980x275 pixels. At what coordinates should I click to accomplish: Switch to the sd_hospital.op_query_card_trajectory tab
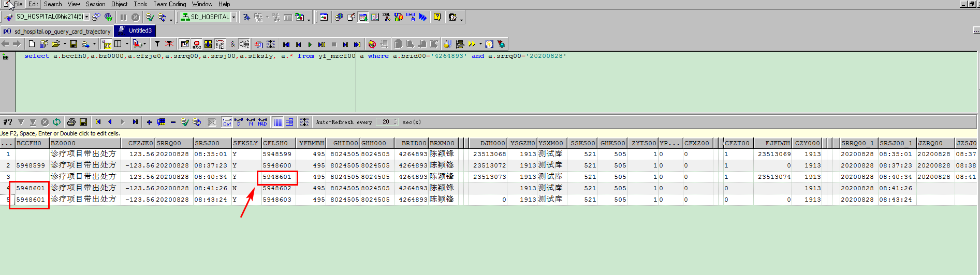57,31
